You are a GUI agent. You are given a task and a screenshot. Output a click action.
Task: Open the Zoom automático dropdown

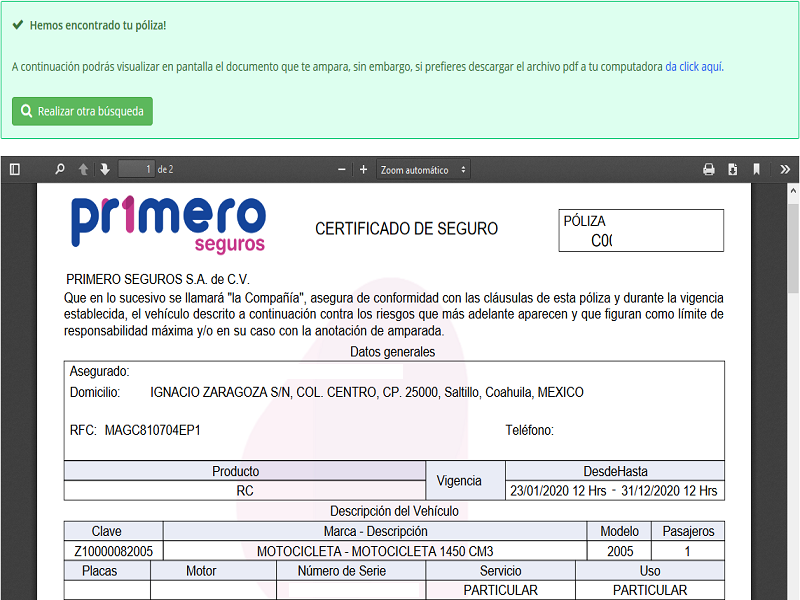tap(424, 170)
